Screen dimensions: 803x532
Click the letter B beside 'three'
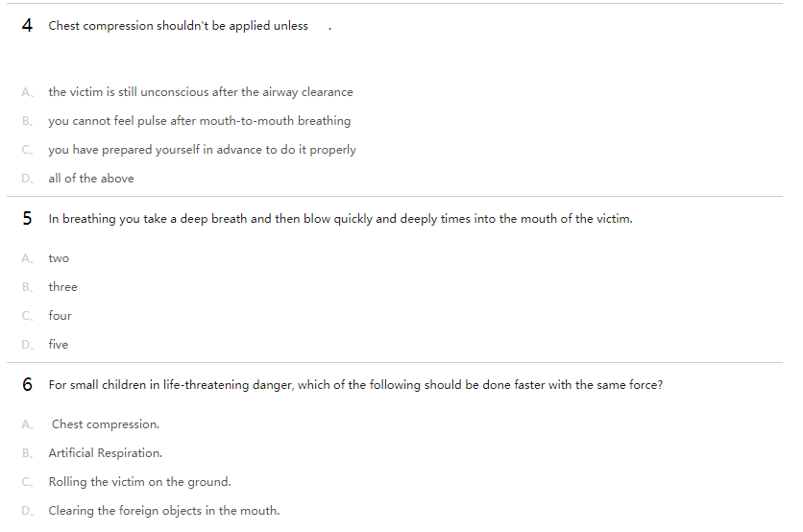tap(27, 287)
